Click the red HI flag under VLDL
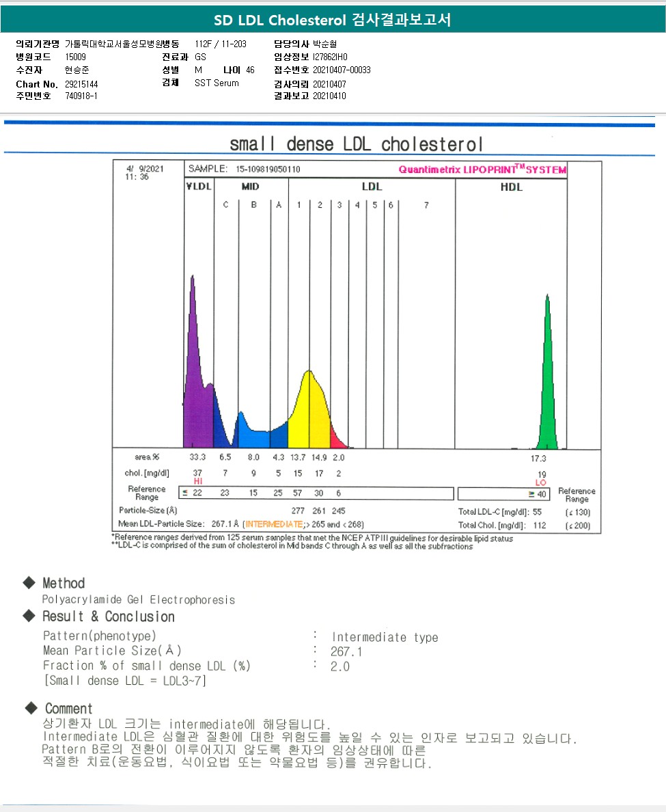The height and width of the screenshot is (812, 666). tap(197, 481)
